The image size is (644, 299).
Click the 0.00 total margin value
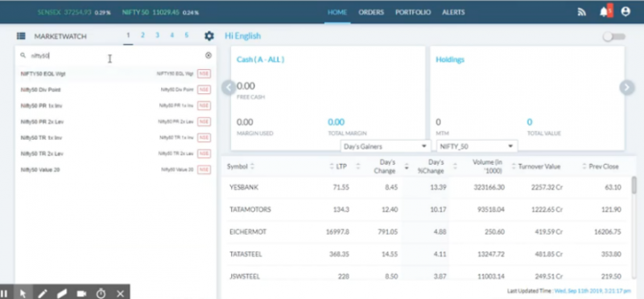coord(336,122)
